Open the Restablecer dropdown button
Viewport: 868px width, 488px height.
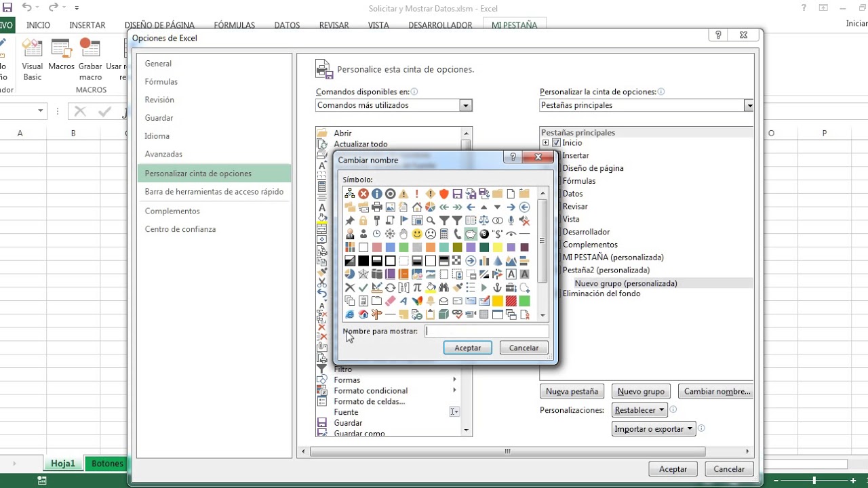[640, 410]
